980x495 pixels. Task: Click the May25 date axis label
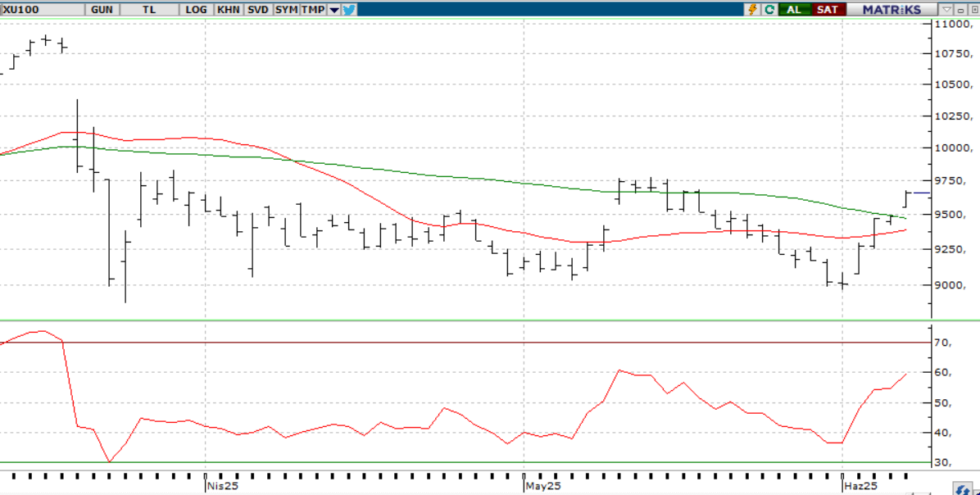[x=542, y=486]
